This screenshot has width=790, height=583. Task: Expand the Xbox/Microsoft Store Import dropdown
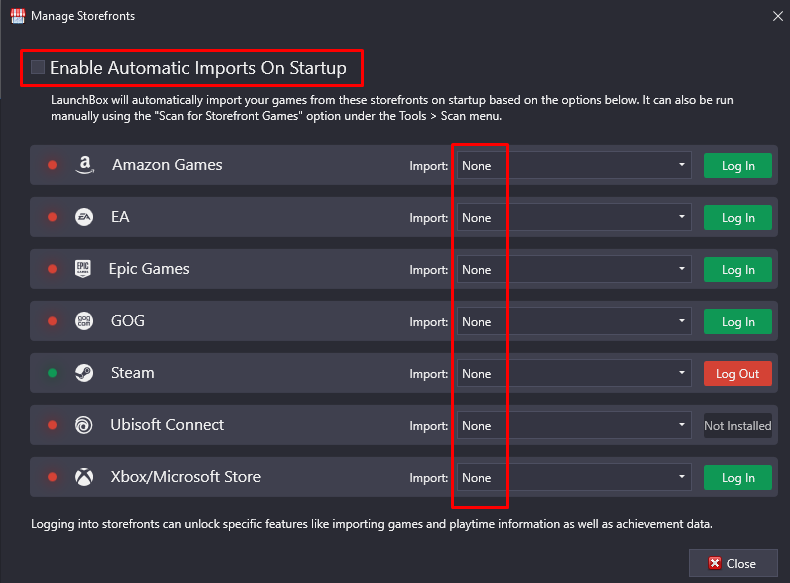pyautogui.click(x=574, y=477)
